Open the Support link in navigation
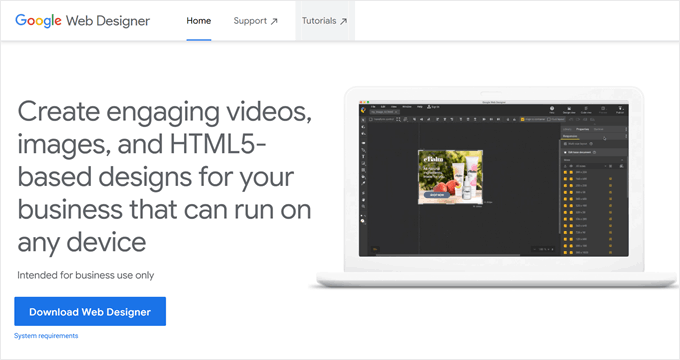Viewport: 680px width, 360px height. [x=255, y=21]
